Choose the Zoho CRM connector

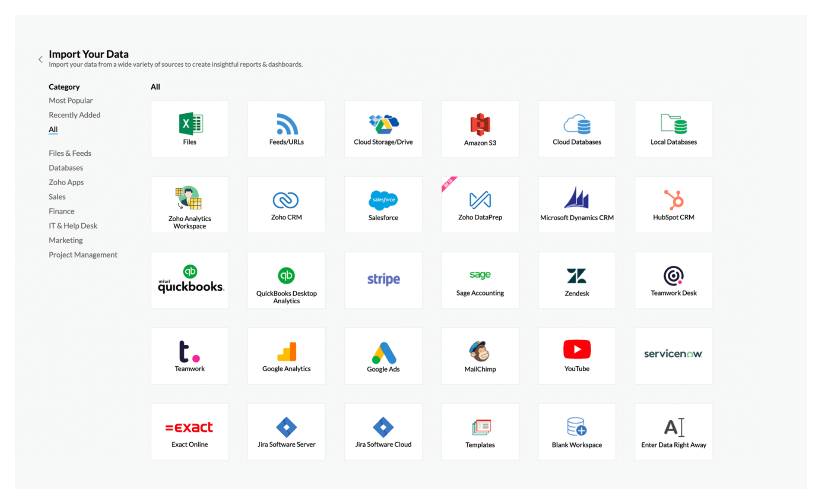coord(286,205)
